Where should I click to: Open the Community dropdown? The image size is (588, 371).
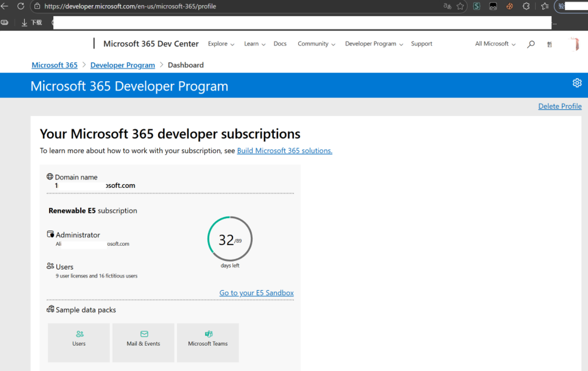(316, 44)
